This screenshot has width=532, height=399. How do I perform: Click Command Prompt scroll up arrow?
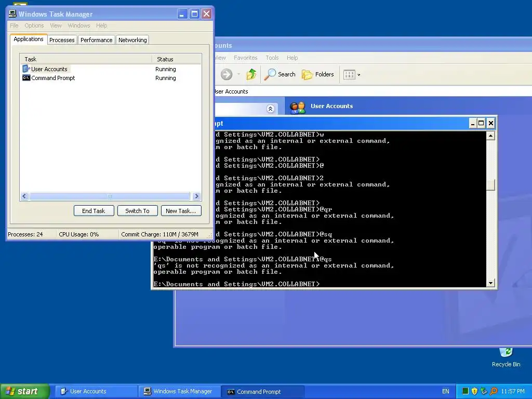tap(490, 136)
